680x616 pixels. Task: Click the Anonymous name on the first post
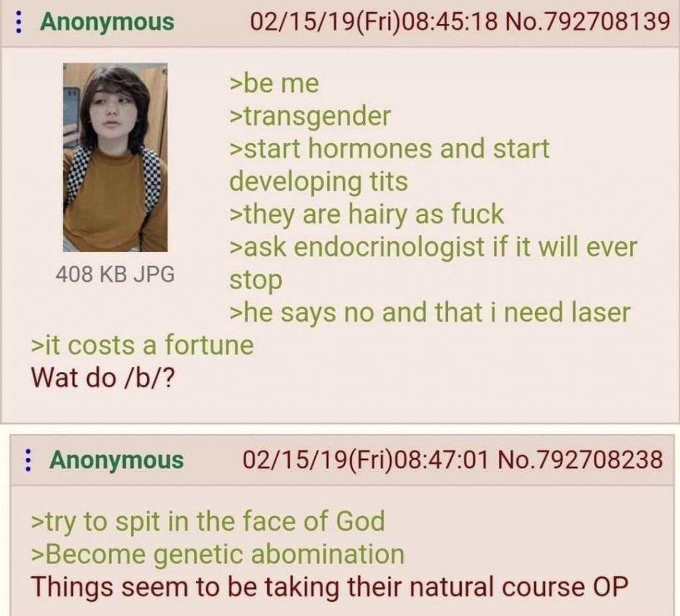(x=106, y=22)
